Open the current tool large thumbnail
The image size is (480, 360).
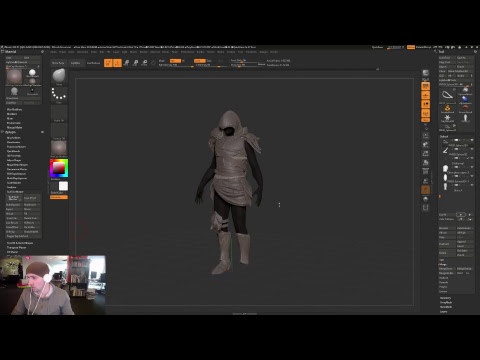[447, 95]
